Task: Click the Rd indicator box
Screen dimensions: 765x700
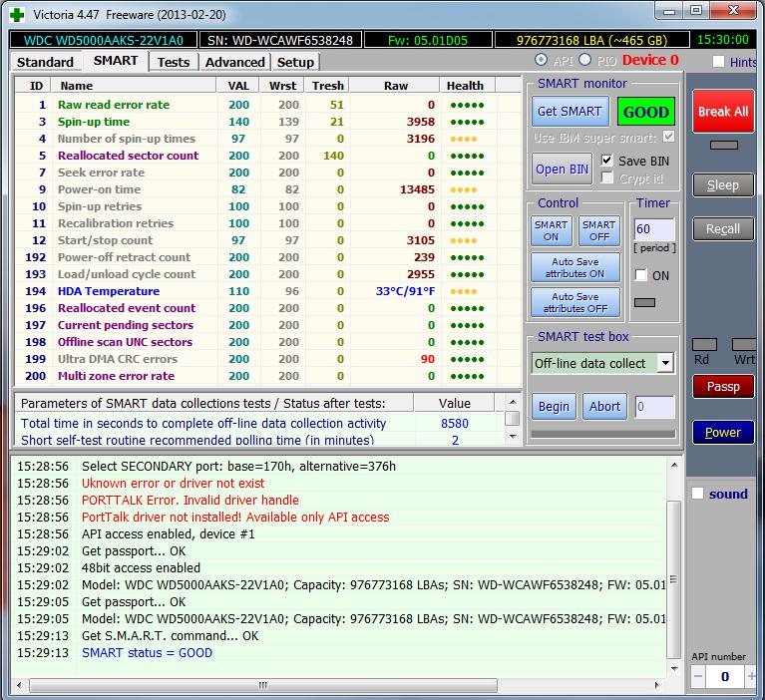Action: [x=704, y=345]
